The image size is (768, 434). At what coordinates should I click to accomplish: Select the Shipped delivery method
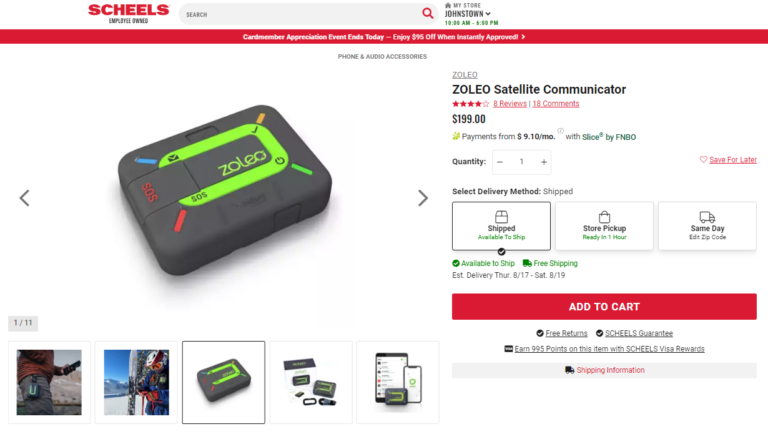click(501, 226)
